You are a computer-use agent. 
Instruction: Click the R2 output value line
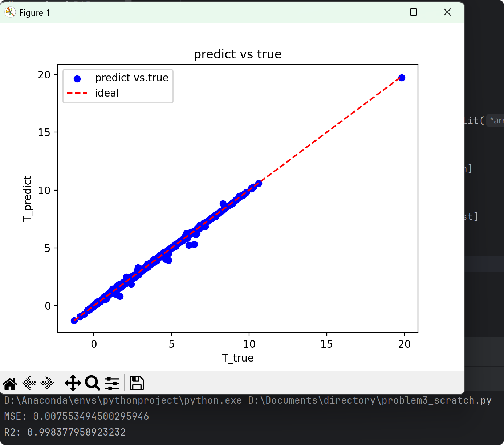65,432
